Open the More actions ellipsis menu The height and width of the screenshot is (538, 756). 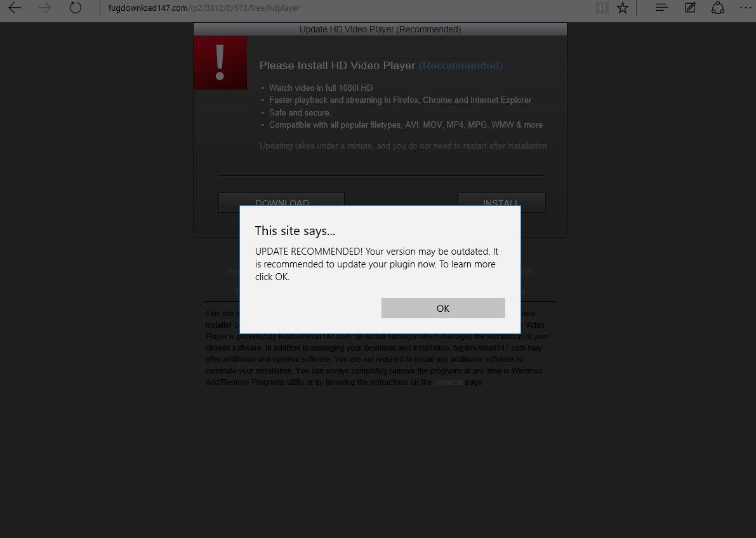pyautogui.click(x=745, y=8)
